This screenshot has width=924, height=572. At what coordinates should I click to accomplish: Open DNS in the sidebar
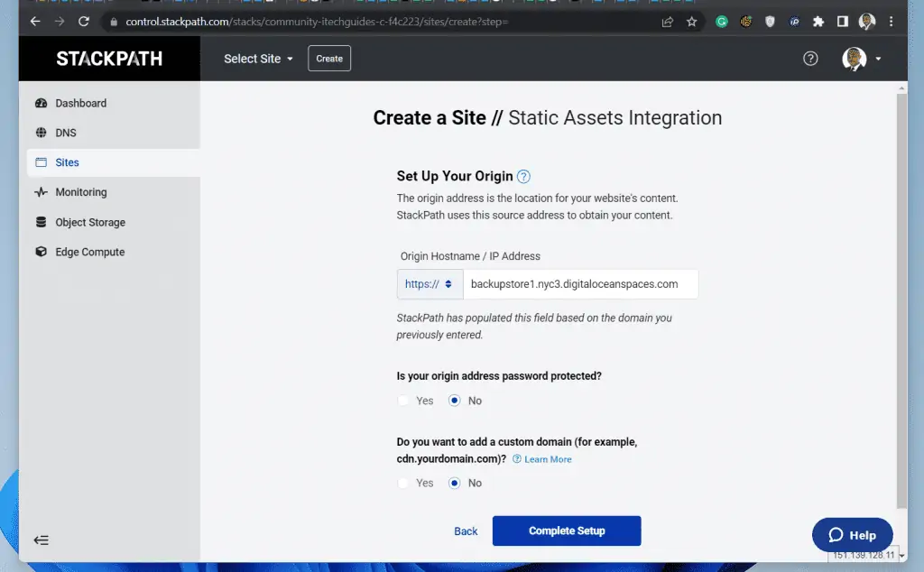pos(113,133)
